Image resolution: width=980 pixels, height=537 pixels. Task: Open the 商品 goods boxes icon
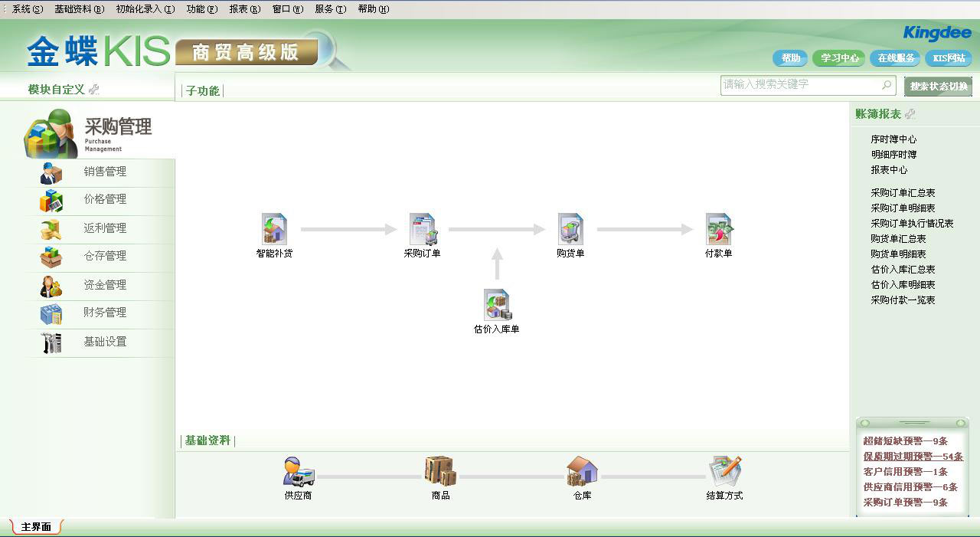click(440, 472)
